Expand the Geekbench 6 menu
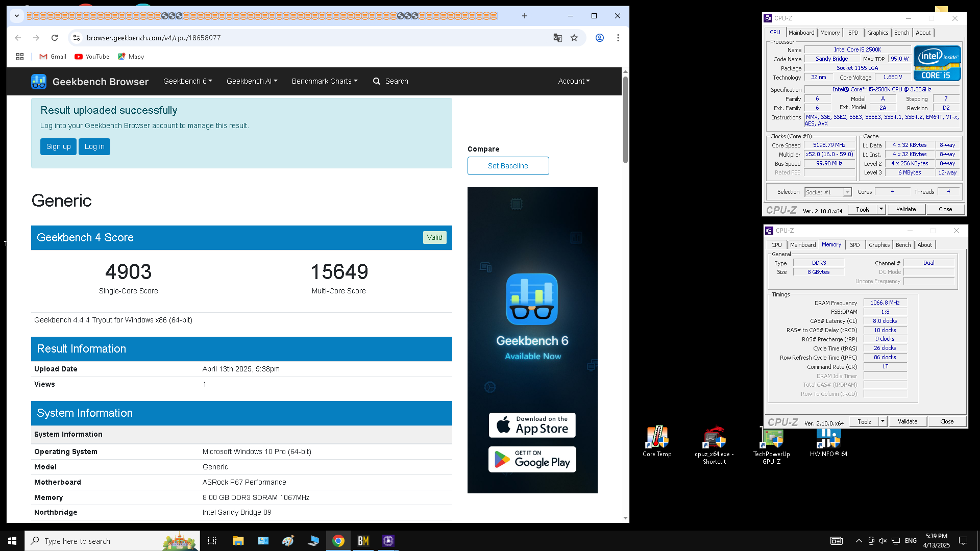Viewport: 980px width, 551px height. [188, 81]
